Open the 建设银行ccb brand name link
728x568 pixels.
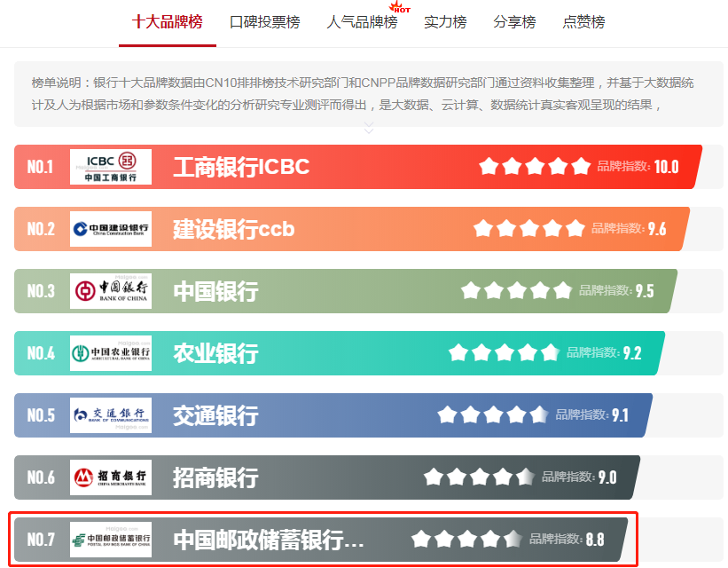pos(233,230)
